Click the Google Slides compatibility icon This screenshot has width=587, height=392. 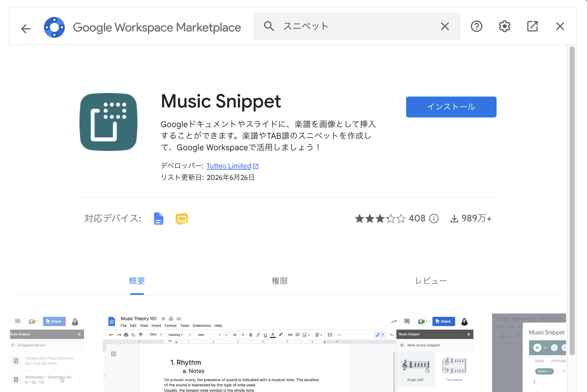pyautogui.click(x=182, y=219)
